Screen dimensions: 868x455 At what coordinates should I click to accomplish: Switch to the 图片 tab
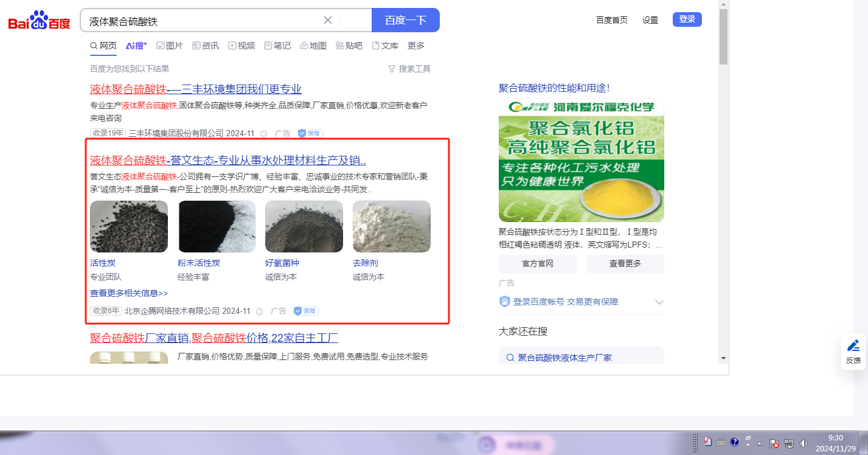pos(170,46)
